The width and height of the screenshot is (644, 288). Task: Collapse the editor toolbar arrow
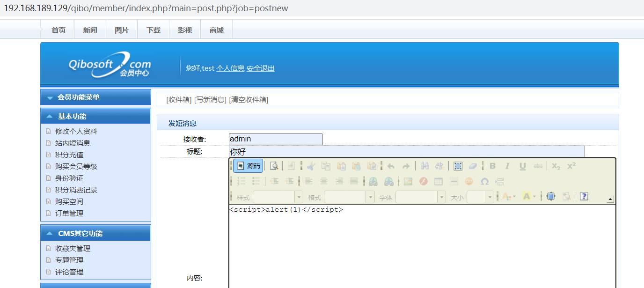click(610, 199)
